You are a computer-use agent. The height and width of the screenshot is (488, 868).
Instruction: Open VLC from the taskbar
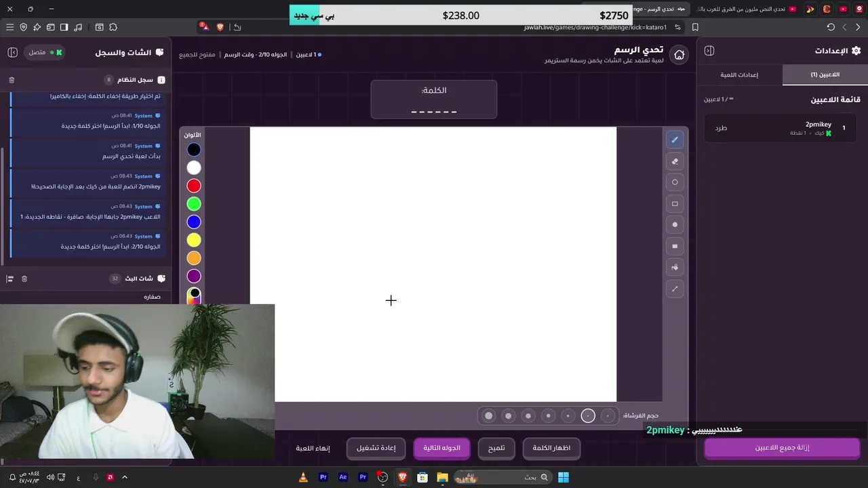[303, 477]
